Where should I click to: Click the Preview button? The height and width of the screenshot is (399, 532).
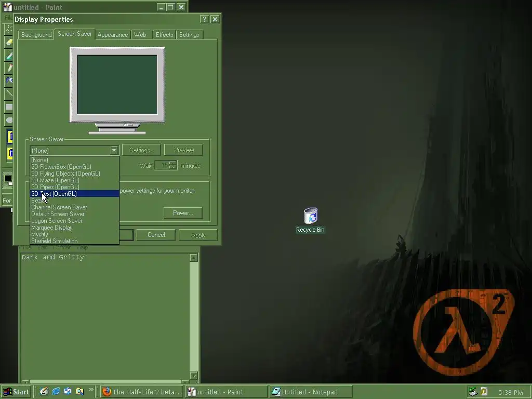(183, 150)
